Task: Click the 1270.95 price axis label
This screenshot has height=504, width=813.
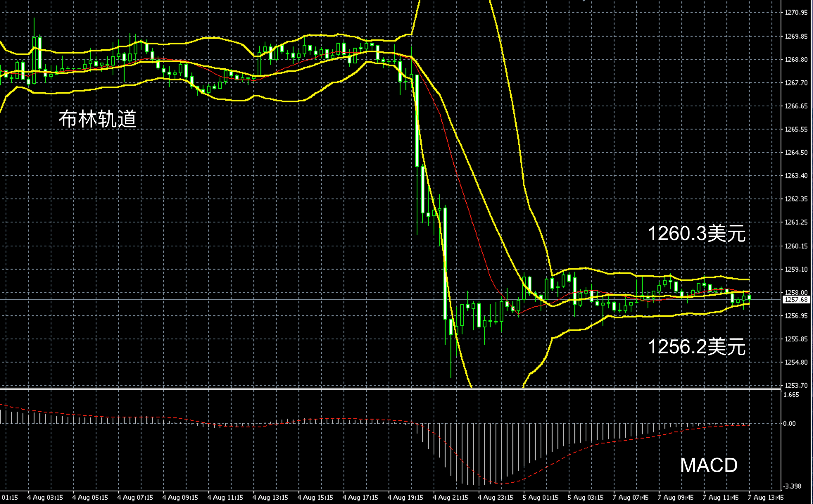Action: [x=796, y=13]
